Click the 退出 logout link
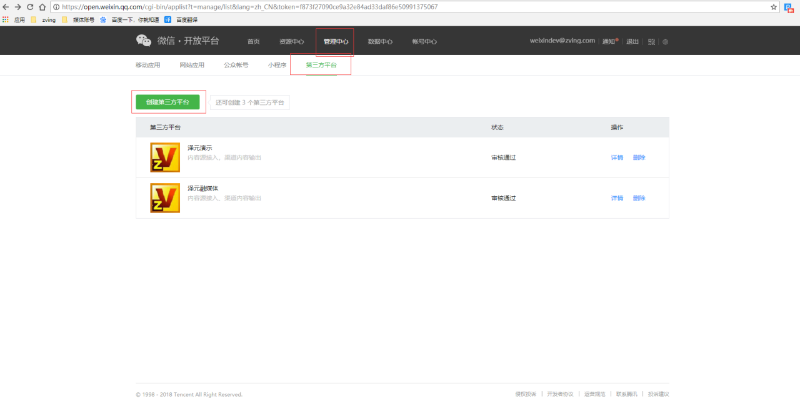Image resolution: width=800 pixels, height=413 pixels. [632, 42]
